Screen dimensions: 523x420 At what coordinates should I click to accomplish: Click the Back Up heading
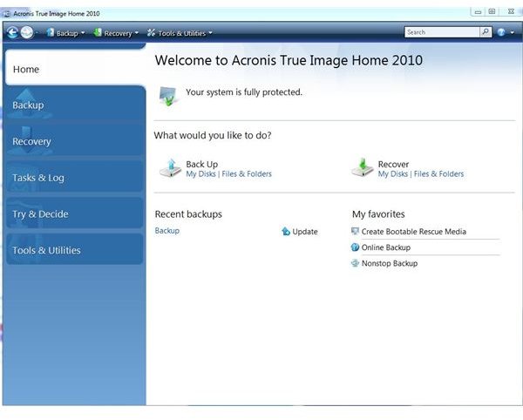coord(202,164)
